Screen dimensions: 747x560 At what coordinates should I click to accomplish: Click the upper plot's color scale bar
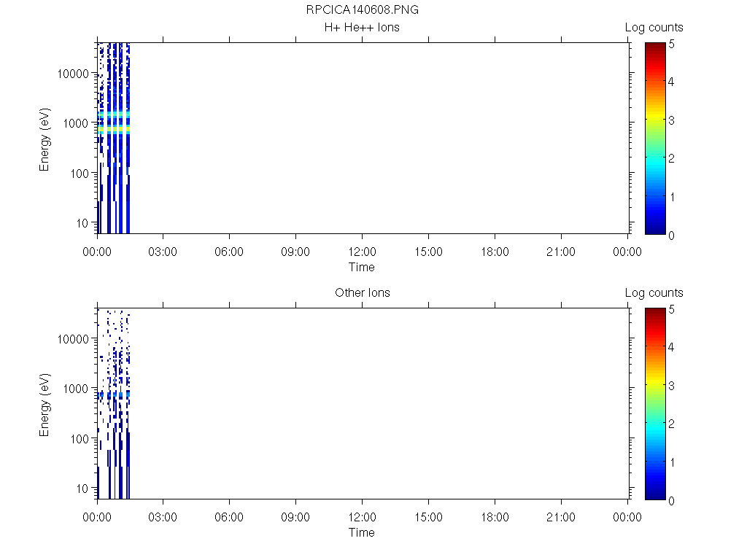tap(655, 139)
